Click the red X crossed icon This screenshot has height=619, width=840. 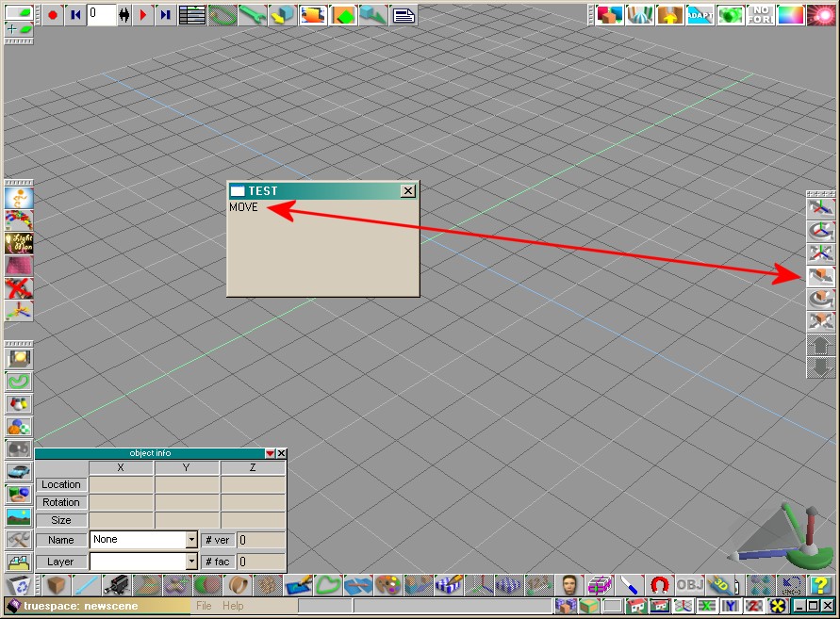coord(19,288)
